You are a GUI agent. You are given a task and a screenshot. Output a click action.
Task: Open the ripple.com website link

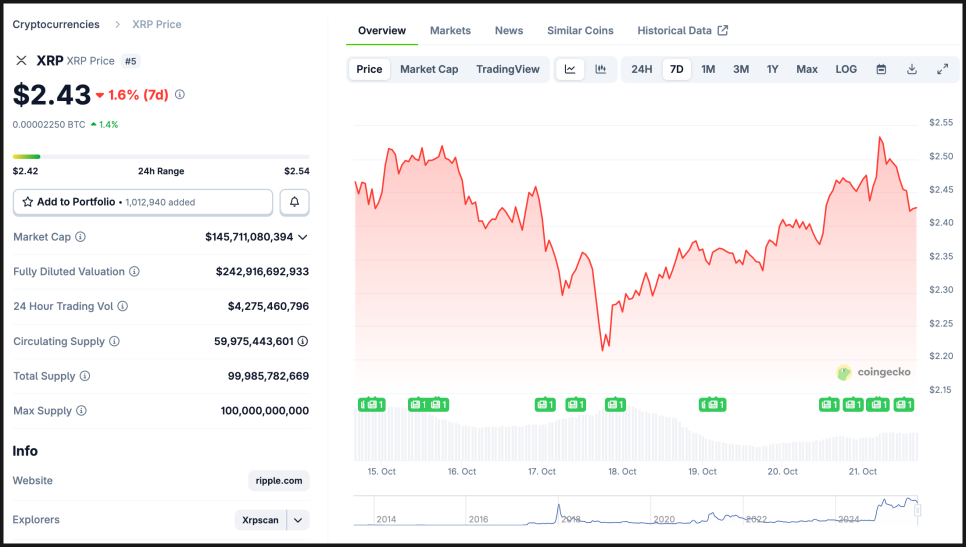279,481
